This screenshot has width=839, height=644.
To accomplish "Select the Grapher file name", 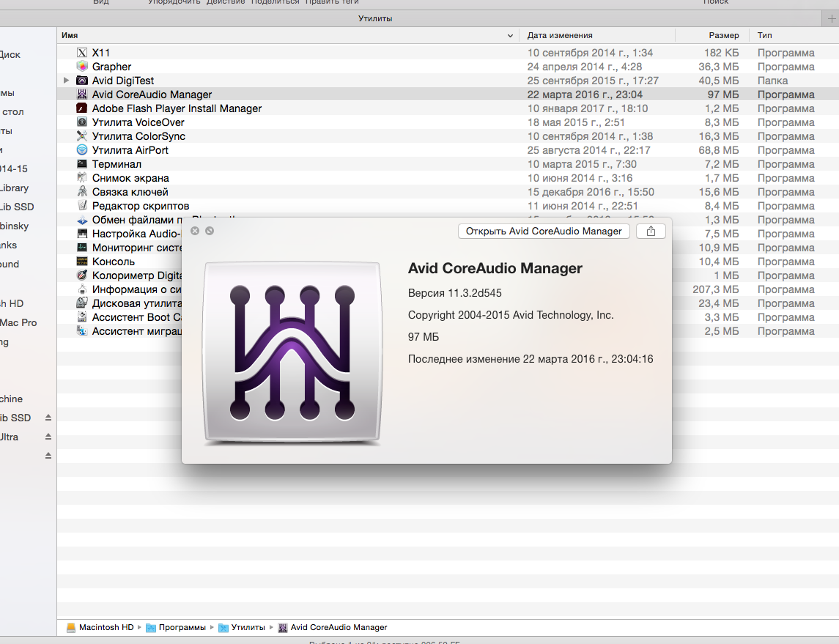I will tap(111, 67).
